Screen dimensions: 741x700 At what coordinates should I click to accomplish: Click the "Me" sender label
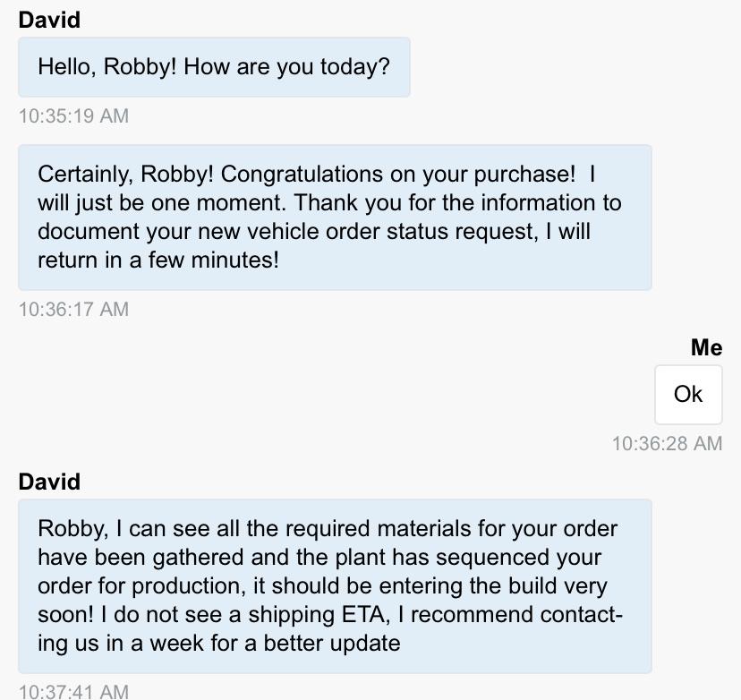(x=706, y=347)
